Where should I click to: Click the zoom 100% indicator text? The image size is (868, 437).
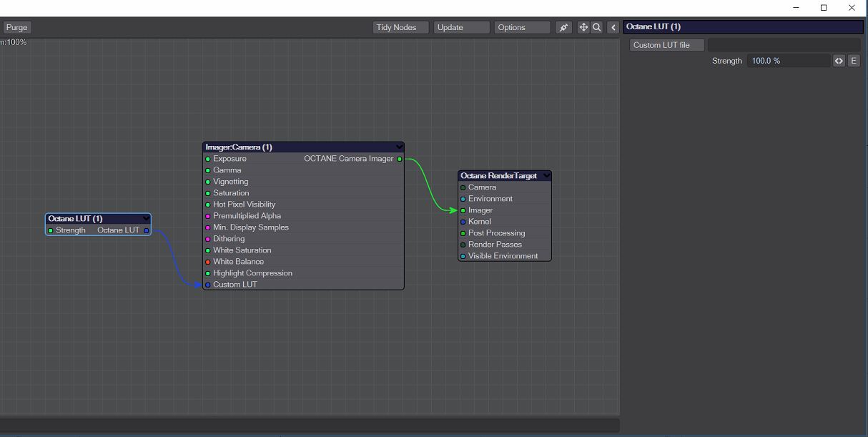pos(14,42)
